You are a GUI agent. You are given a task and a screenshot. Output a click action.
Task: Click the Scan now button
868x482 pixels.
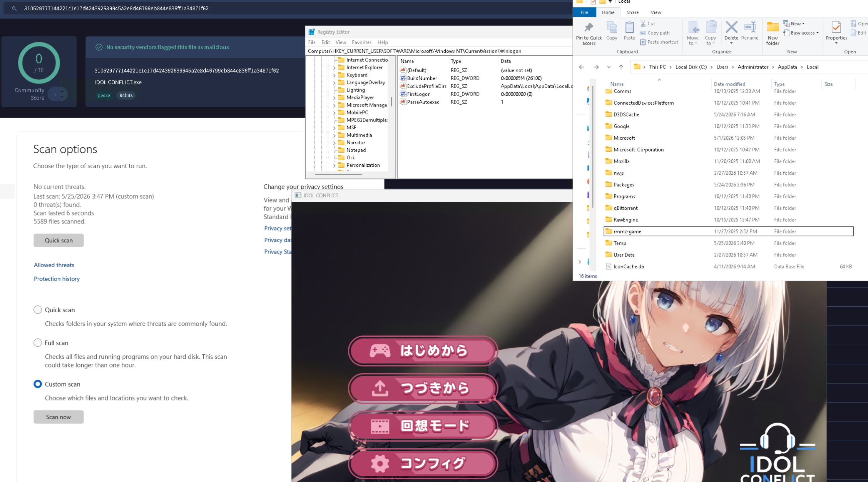59,417
